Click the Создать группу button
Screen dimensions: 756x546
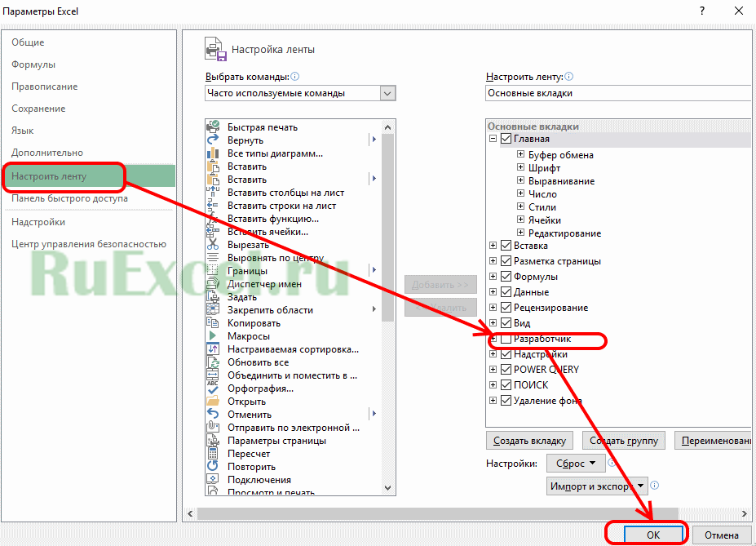point(624,441)
